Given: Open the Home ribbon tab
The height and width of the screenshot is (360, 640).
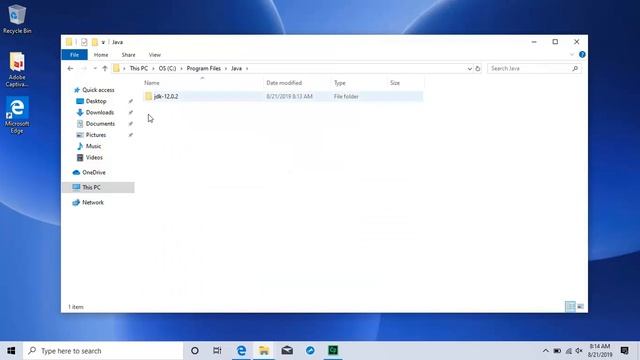Looking at the screenshot, I should tap(101, 55).
